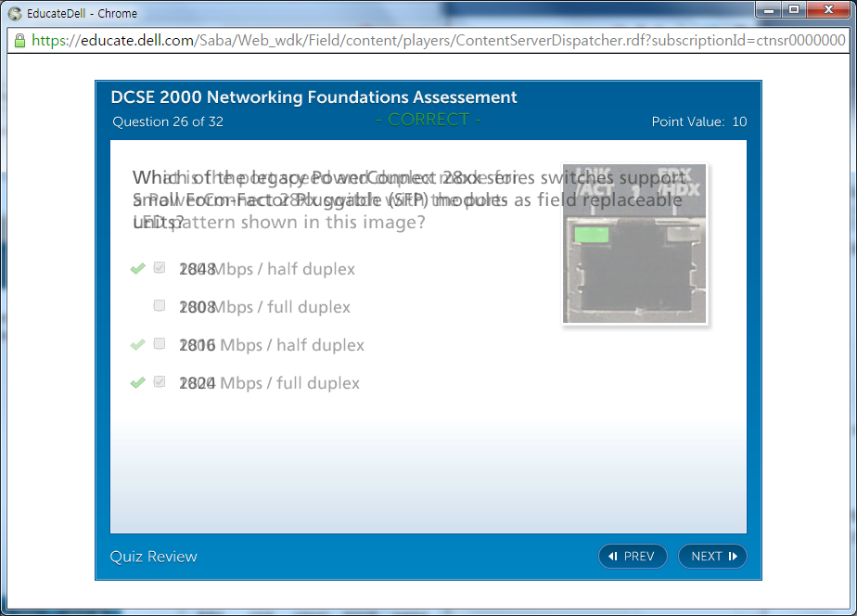Click the Quiz Review label

pos(154,557)
